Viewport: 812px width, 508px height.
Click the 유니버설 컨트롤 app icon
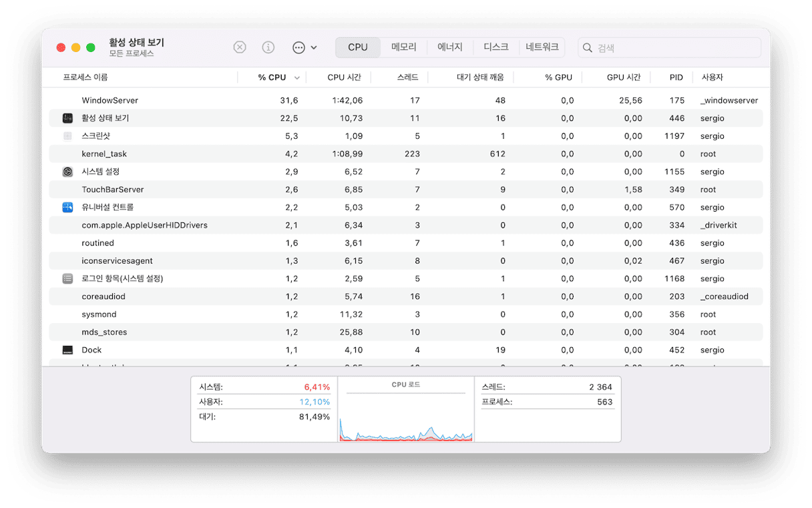(x=67, y=208)
